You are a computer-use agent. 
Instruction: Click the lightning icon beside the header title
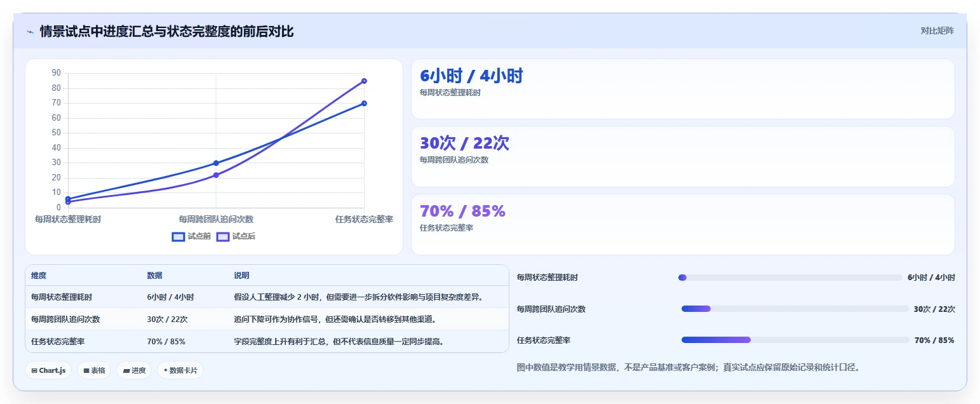coord(30,32)
